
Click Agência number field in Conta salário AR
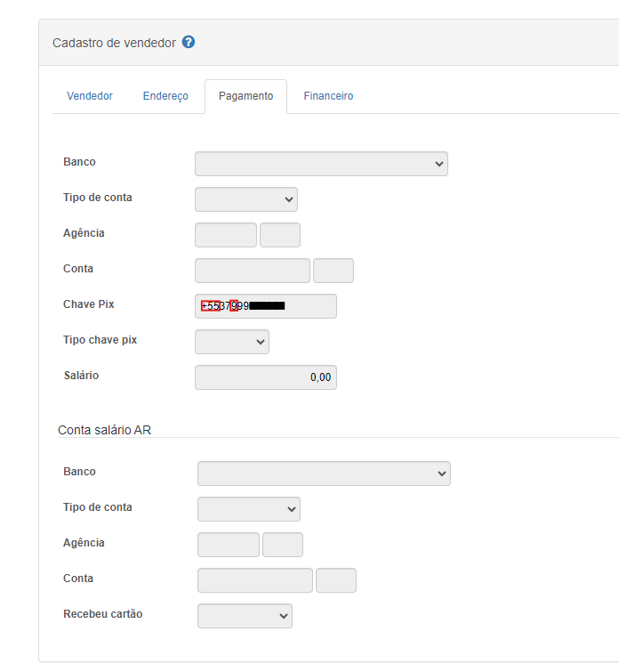(228, 545)
